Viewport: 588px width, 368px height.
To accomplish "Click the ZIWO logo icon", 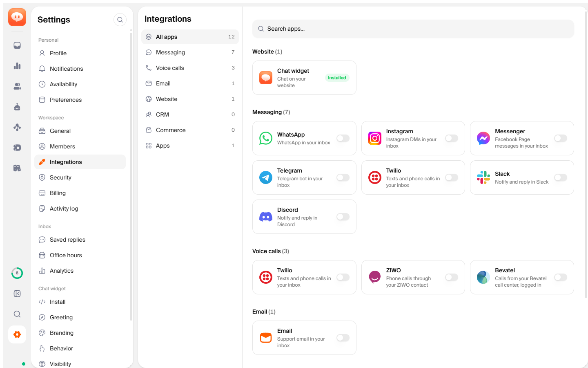I will pyautogui.click(x=375, y=277).
